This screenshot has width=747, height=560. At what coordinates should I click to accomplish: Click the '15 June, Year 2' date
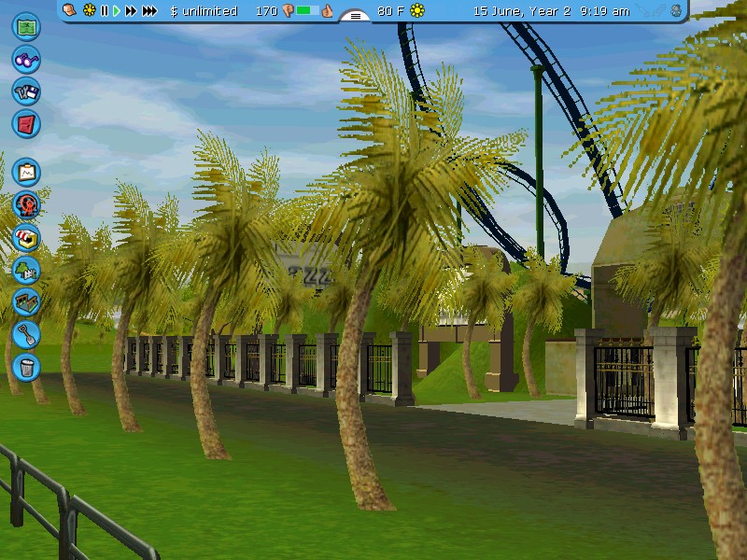pos(522,11)
